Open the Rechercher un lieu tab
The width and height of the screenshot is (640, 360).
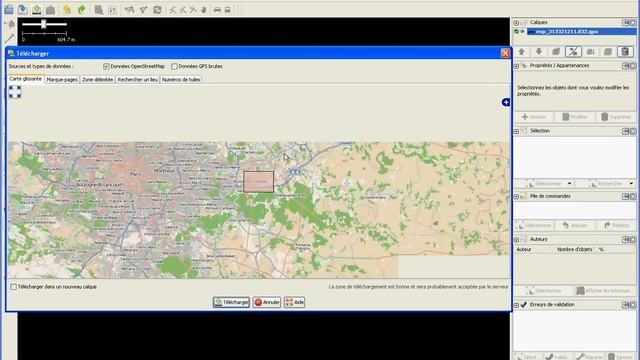click(138, 80)
